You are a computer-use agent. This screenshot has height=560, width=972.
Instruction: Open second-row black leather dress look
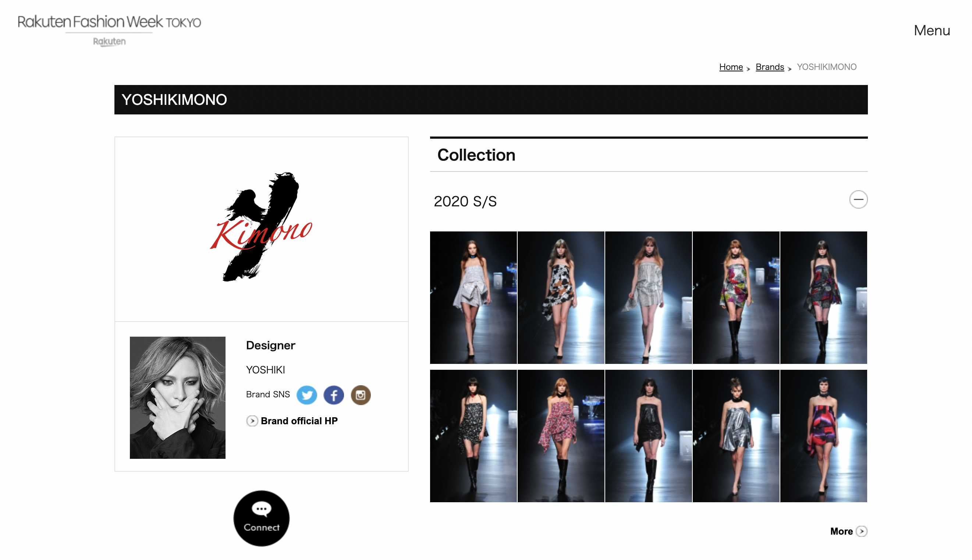coord(648,436)
